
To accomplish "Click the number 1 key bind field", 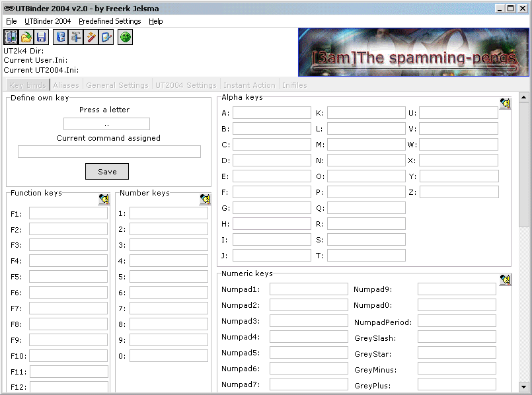I will pos(169,213).
